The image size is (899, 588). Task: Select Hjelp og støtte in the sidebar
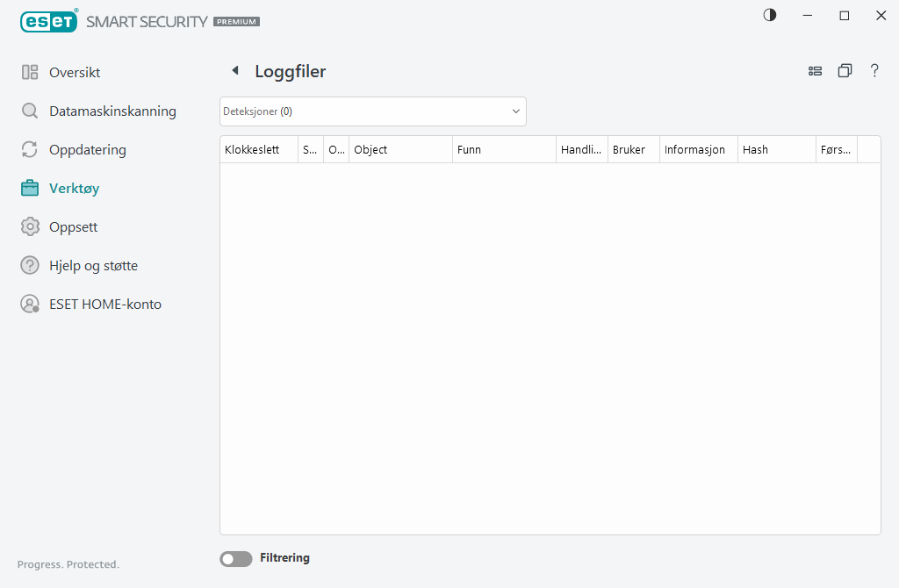(x=93, y=266)
